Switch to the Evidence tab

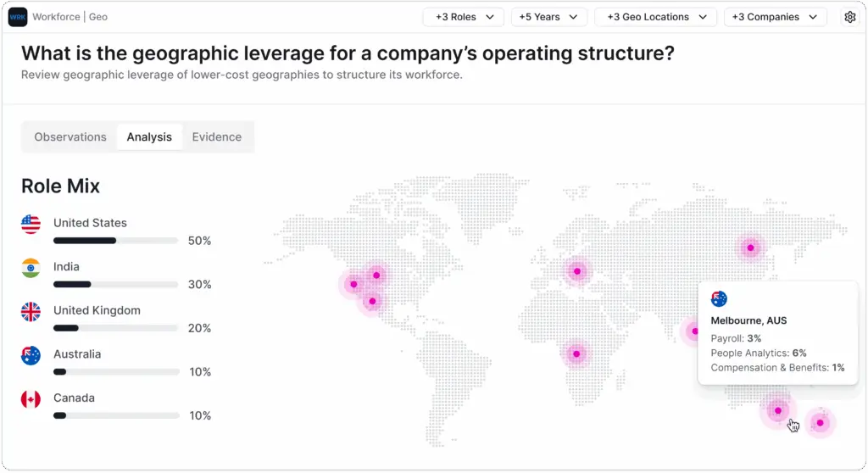217,136
